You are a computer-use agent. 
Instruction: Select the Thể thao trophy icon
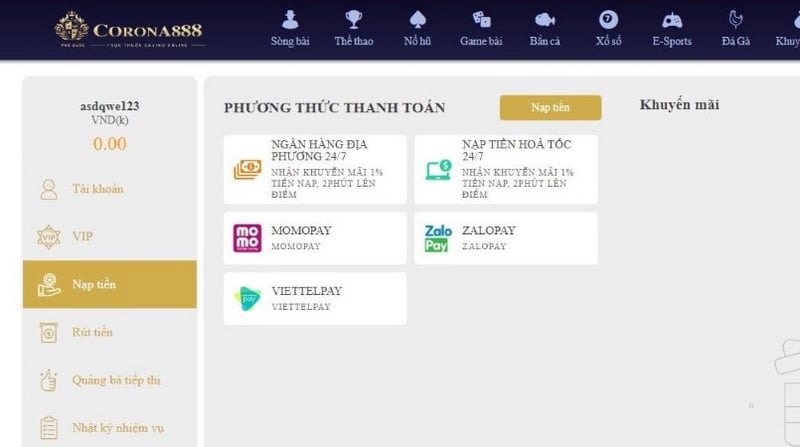click(x=353, y=20)
